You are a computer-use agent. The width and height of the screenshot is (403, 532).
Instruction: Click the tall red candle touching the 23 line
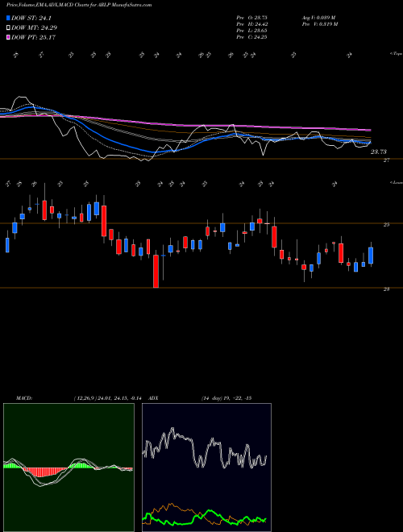pos(156,272)
